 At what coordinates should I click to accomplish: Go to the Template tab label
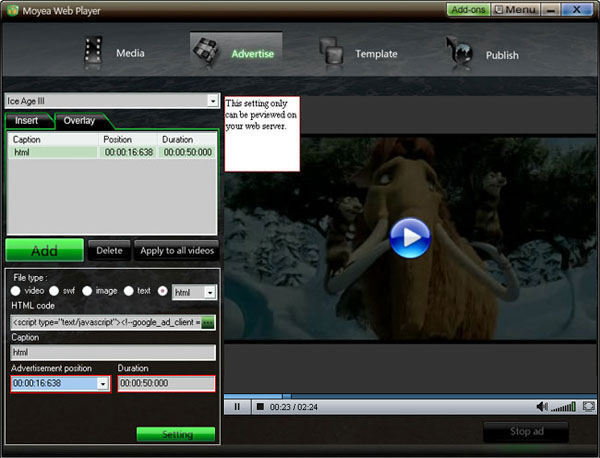pos(376,54)
